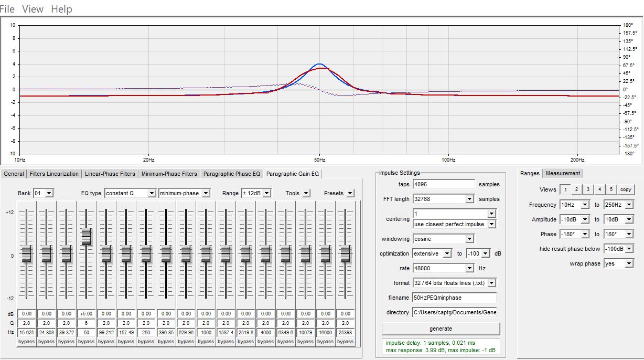Open the optimization -100 dB dropdown
The width and height of the screenshot is (644, 360).
click(478, 253)
